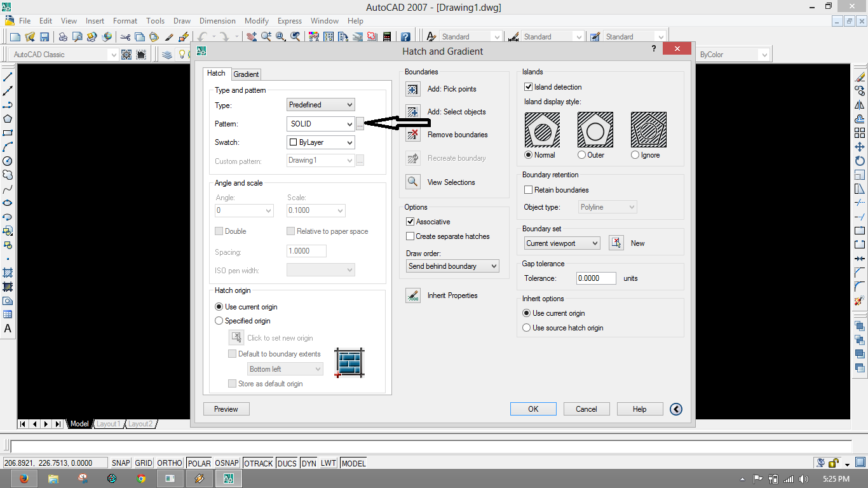The height and width of the screenshot is (488, 868).
Task: Click the OK button
Action: [532, 409]
